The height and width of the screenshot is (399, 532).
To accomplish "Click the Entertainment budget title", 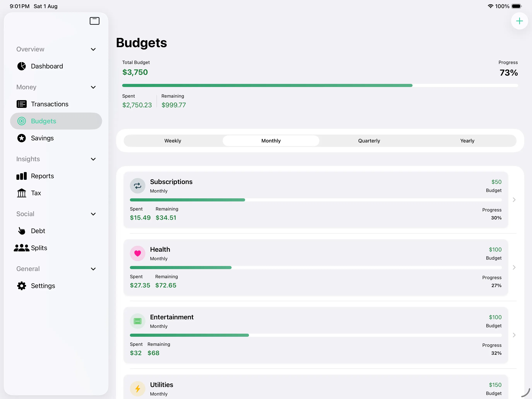I will 172,317.
